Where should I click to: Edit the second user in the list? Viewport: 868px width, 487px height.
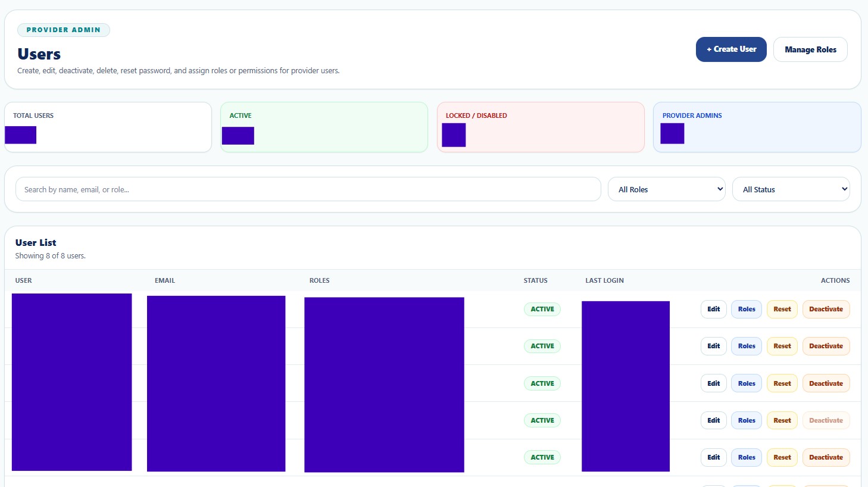714,346
